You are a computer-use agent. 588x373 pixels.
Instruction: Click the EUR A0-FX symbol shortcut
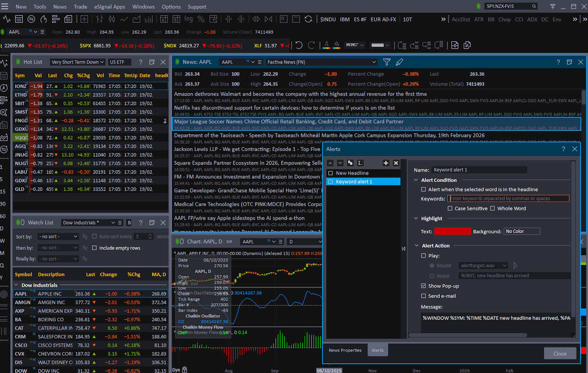(383, 19)
